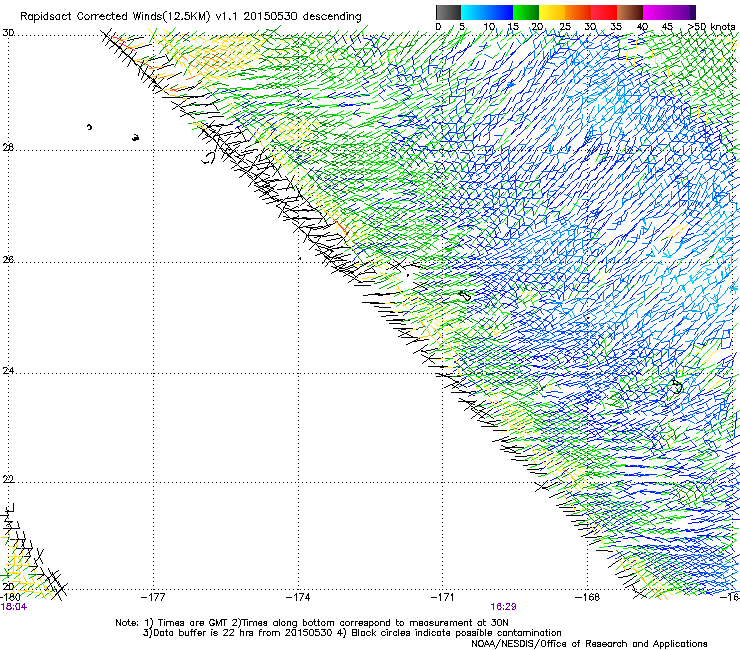Click the latitude label 22

click(x=8, y=479)
